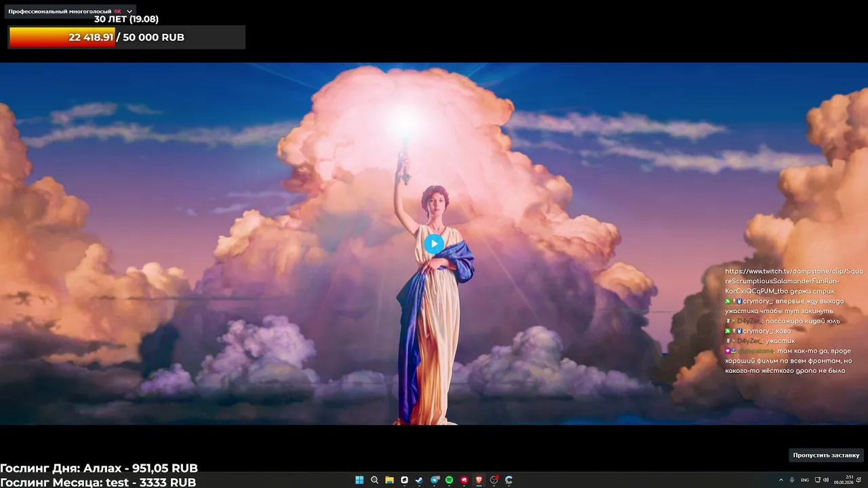Show hidden system tray icons

[781, 480]
